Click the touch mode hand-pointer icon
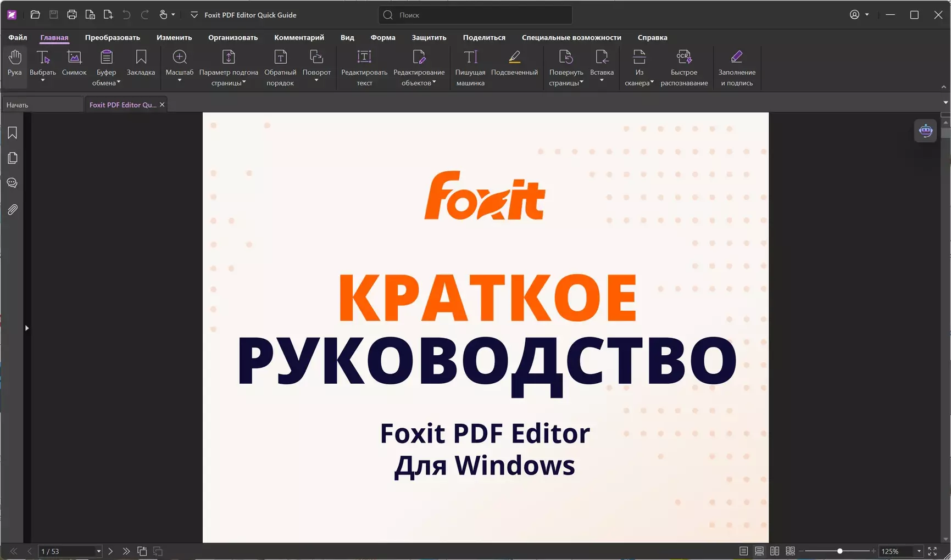The width and height of the screenshot is (951, 560). point(163,15)
